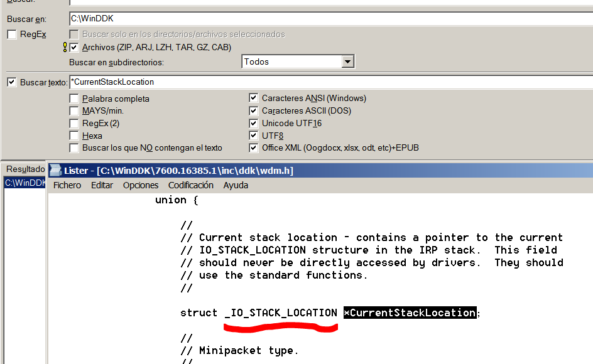Click the lightbulb hint icon beside Archivos
The height and width of the screenshot is (364, 593).
65,47
